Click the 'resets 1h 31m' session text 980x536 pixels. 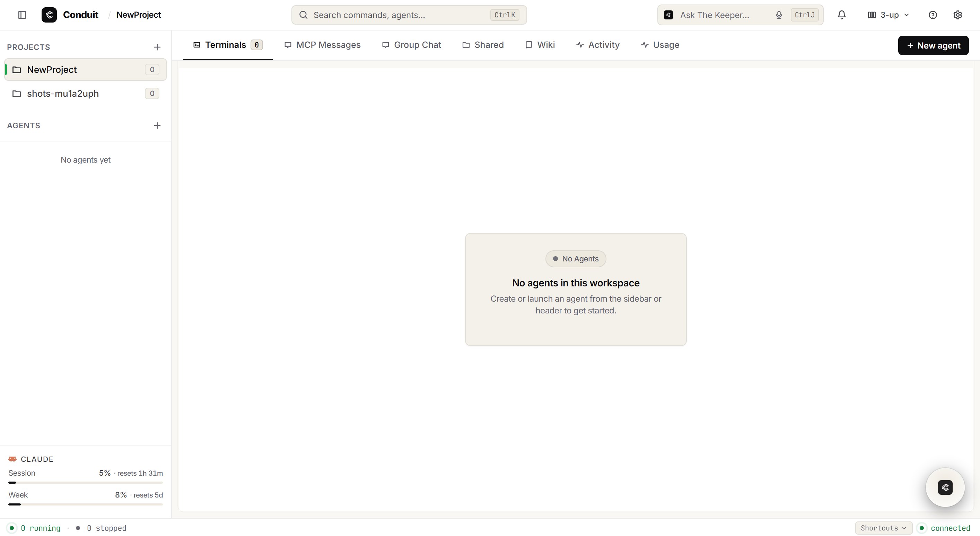[x=140, y=473]
